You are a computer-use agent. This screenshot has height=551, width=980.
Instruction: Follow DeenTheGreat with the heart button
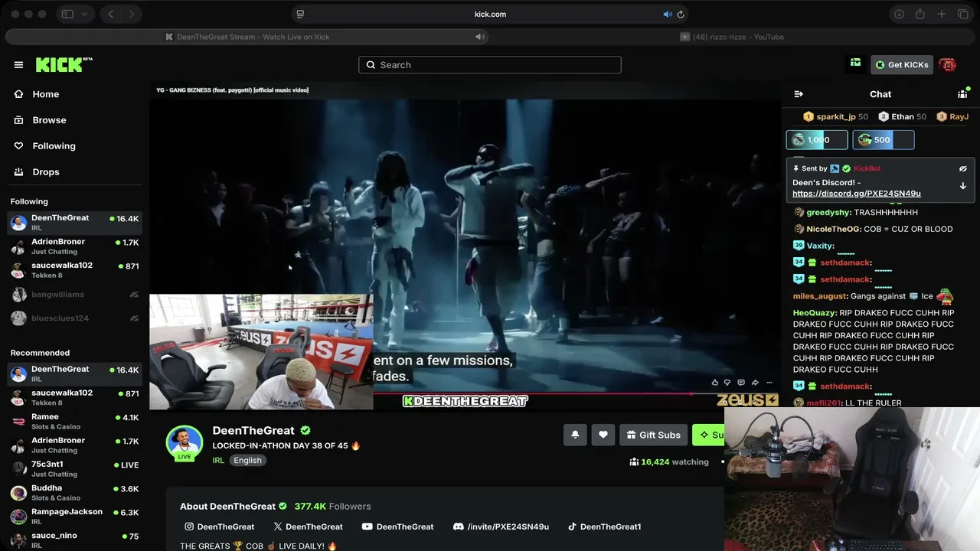click(x=603, y=435)
